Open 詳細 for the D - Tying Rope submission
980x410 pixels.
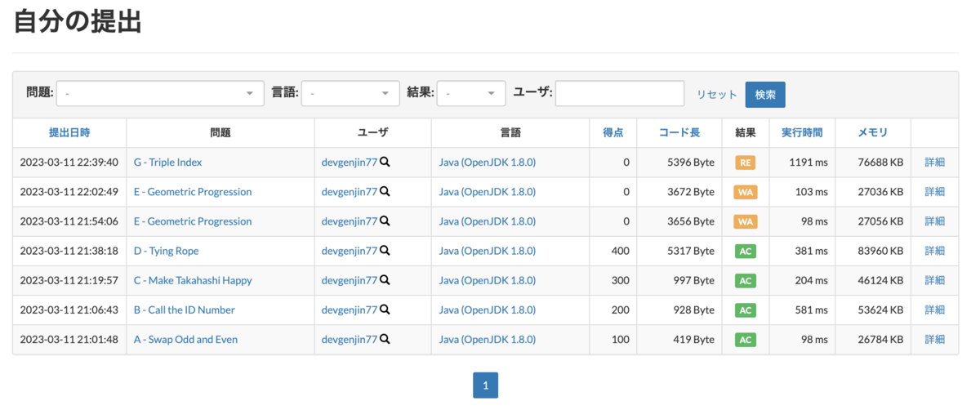(x=934, y=251)
